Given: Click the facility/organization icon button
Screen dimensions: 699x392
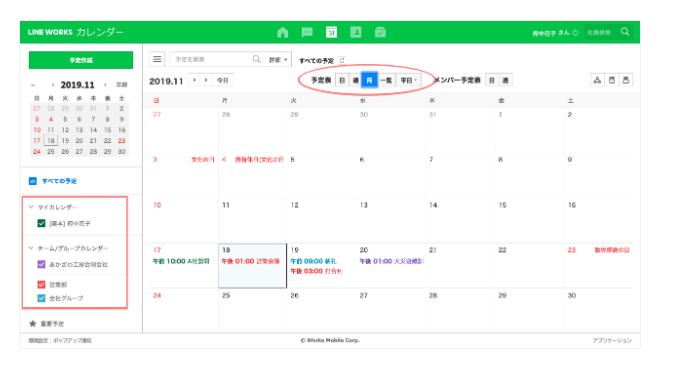Looking at the screenshot, I should coord(597,80).
